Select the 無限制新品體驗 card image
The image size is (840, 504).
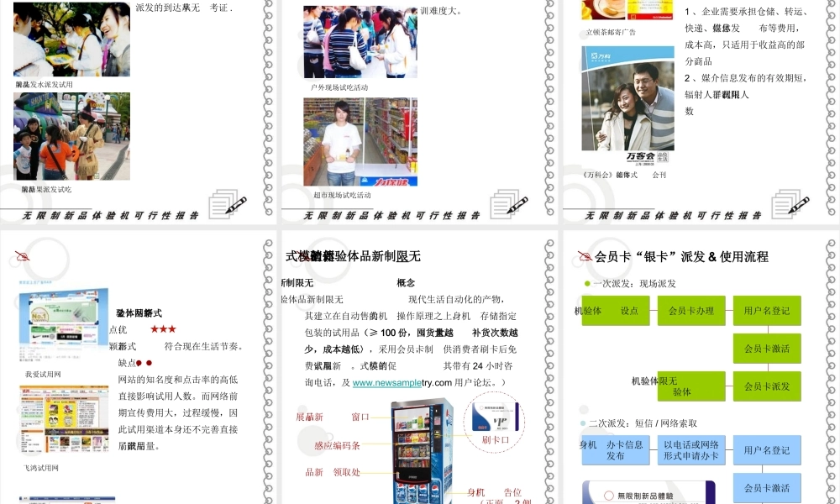648,493
